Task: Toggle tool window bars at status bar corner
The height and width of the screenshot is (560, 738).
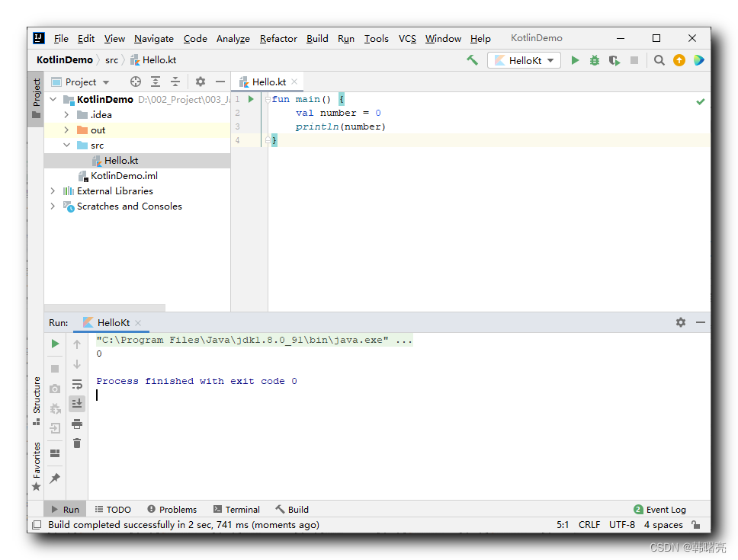Action: (37, 525)
